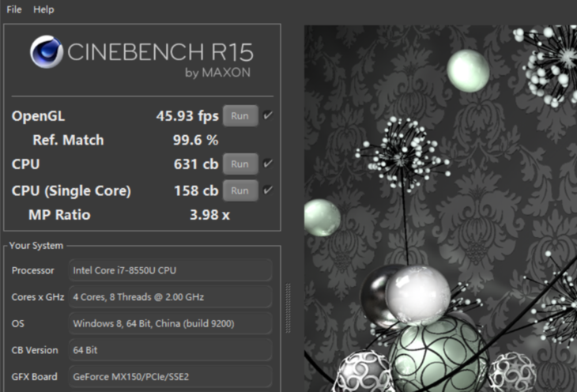Click the GFX Board label

(34, 377)
